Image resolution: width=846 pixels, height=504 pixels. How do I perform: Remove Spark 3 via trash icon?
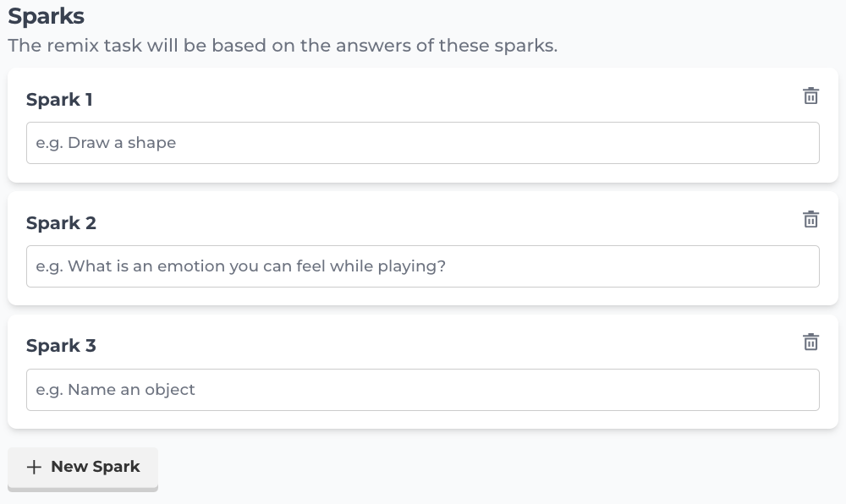coord(810,342)
